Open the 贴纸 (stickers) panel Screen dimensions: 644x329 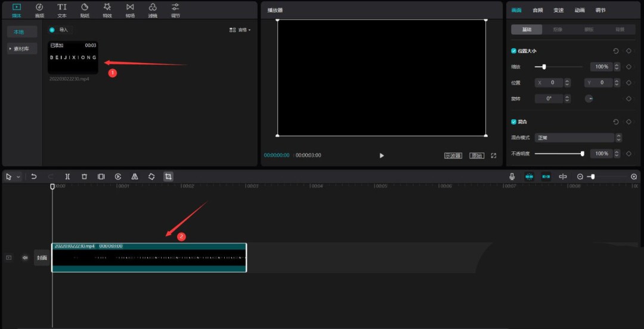click(85, 10)
